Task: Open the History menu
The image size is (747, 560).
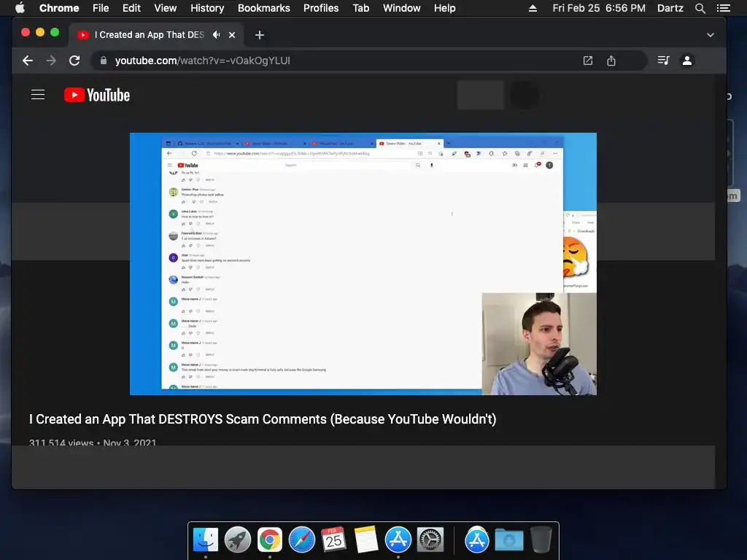Action: coord(207,8)
